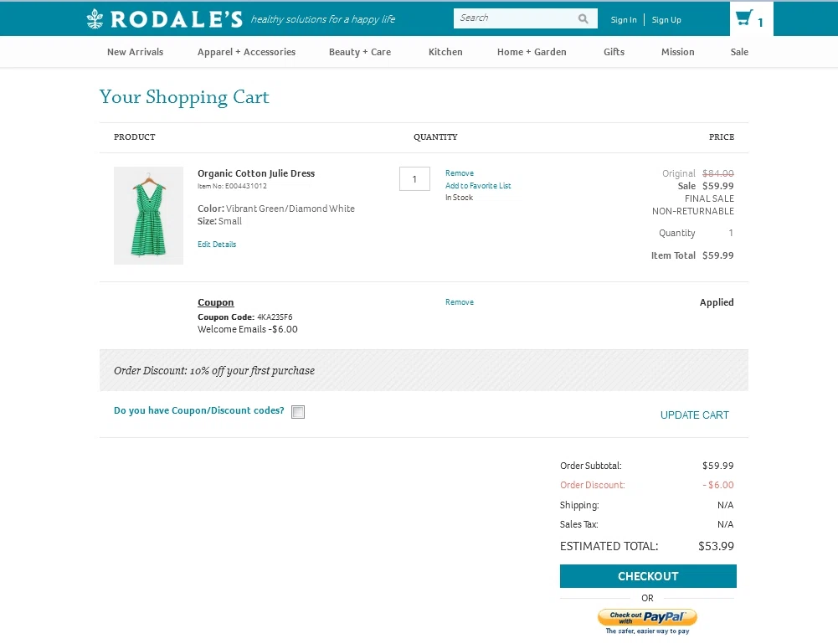This screenshot has width=838, height=644.
Task: Remove the Organic Cotton Julie Dress
Action: 460,173
